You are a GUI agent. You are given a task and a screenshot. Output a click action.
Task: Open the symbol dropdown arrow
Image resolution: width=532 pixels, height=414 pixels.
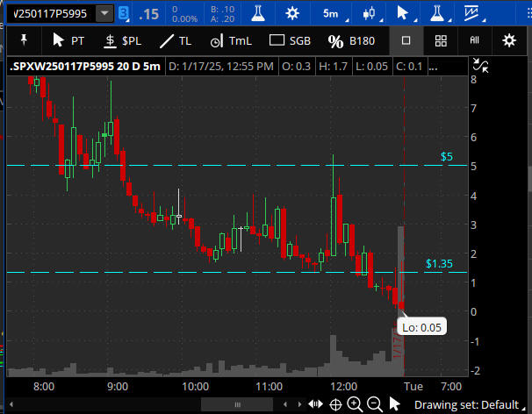[x=104, y=14]
